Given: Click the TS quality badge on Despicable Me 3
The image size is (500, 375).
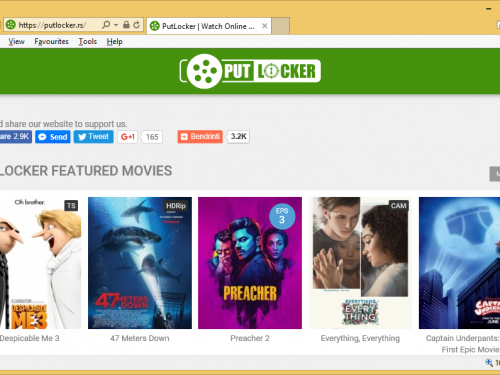Looking at the screenshot, I should tap(71, 206).
